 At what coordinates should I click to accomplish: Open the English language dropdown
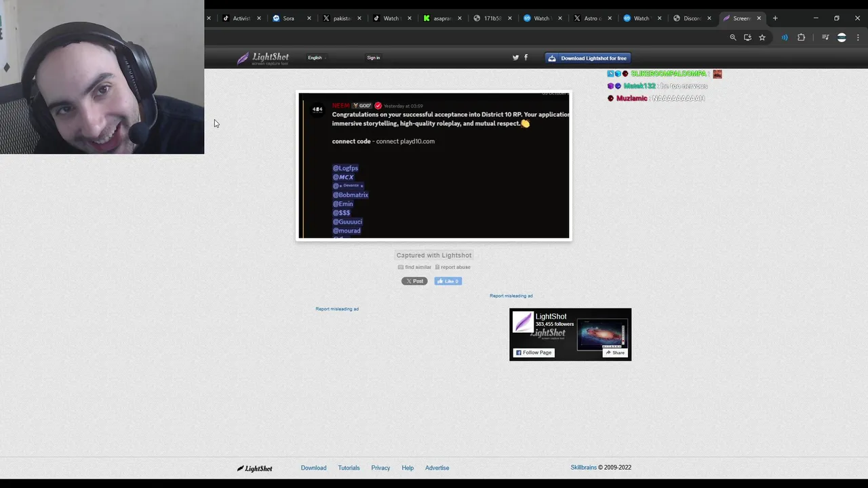tap(317, 58)
